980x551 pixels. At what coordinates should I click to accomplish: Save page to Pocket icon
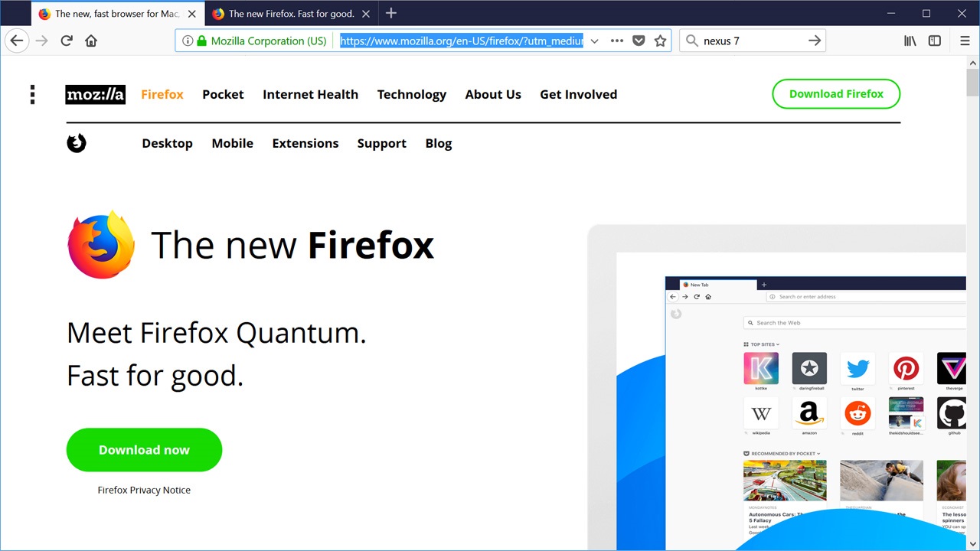639,41
